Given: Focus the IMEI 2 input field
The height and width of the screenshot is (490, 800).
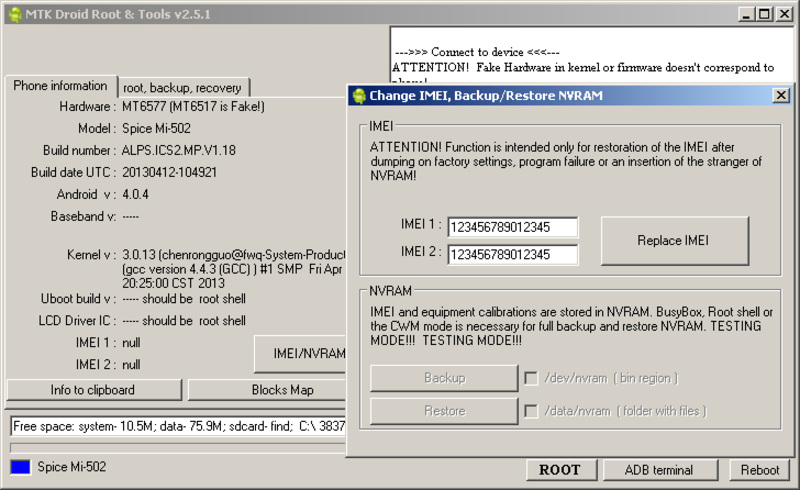Looking at the screenshot, I should [513, 255].
